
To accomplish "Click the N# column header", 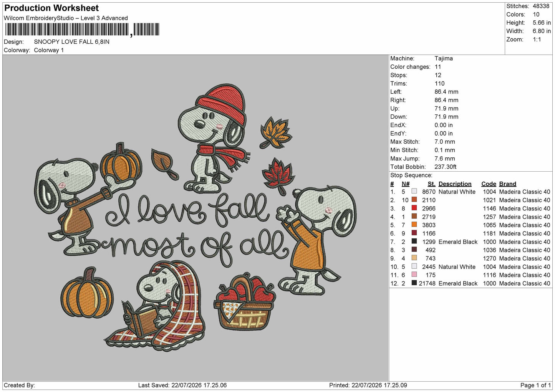I will click(406, 184).
